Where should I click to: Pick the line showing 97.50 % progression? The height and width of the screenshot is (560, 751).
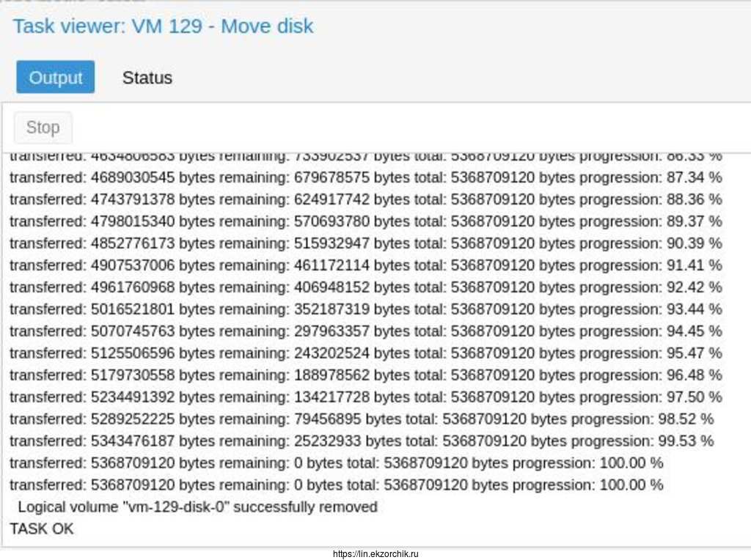[x=365, y=397]
